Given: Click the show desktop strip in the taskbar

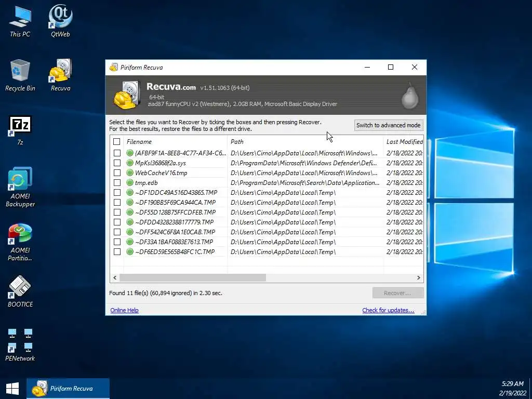Looking at the screenshot, I should tap(530, 389).
